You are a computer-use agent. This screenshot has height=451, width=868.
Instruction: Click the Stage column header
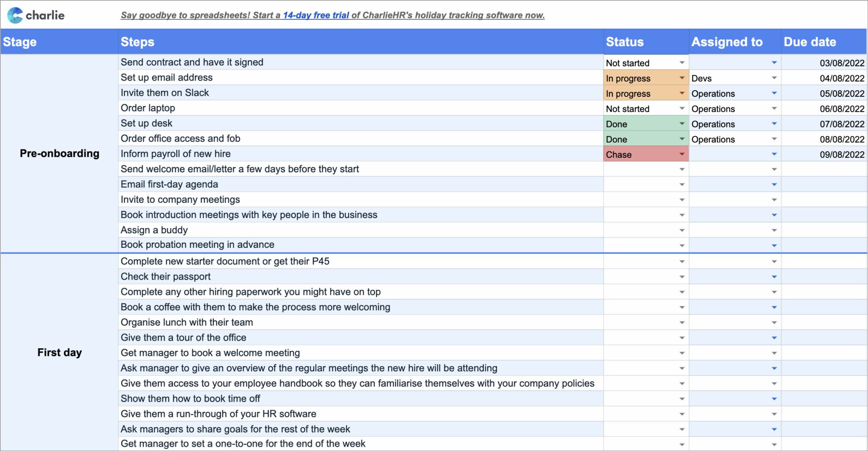(19, 42)
